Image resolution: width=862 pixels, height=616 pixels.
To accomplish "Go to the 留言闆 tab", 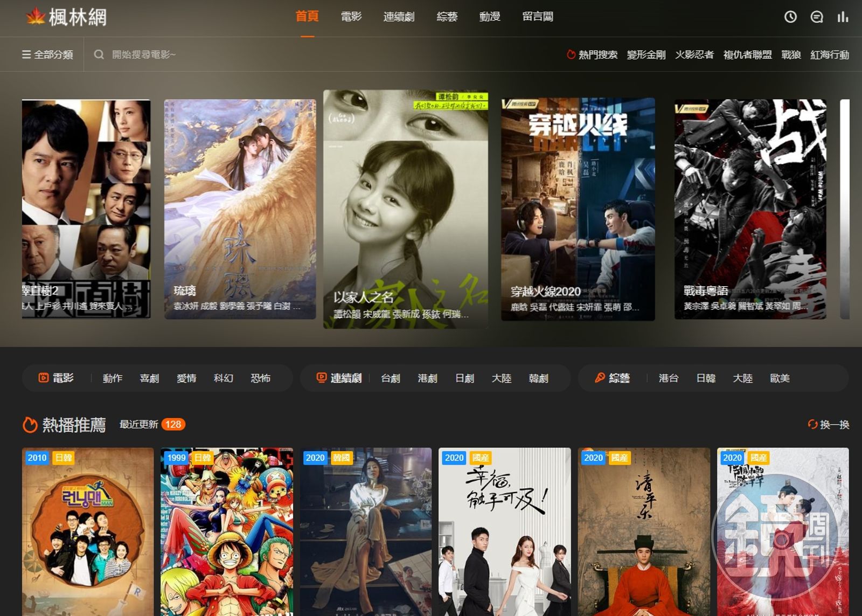I will [x=537, y=17].
